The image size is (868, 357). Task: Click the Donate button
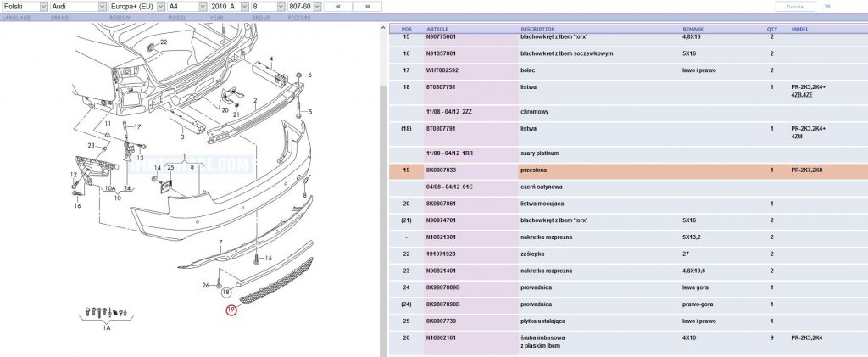795,7
